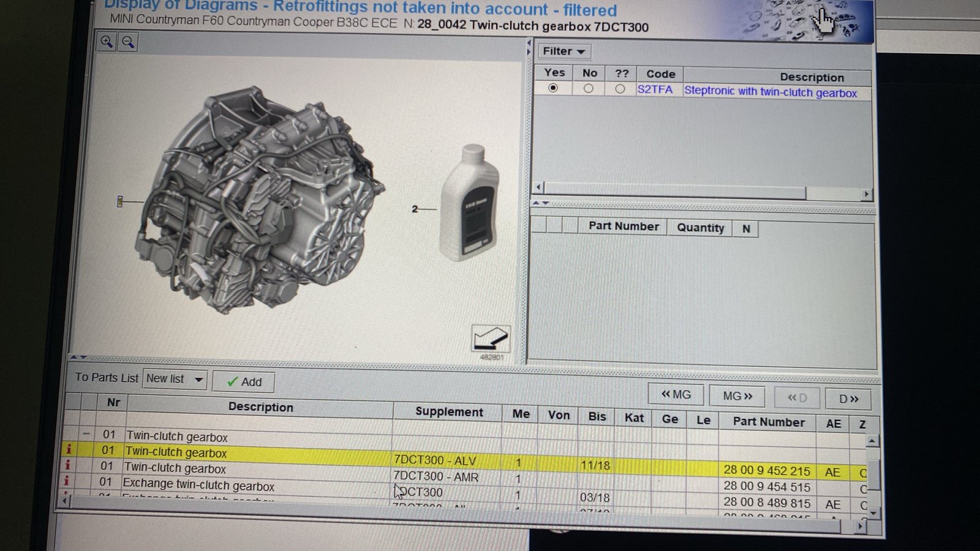Click callout 2 pointing to the gear oil bottle

(x=417, y=209)
